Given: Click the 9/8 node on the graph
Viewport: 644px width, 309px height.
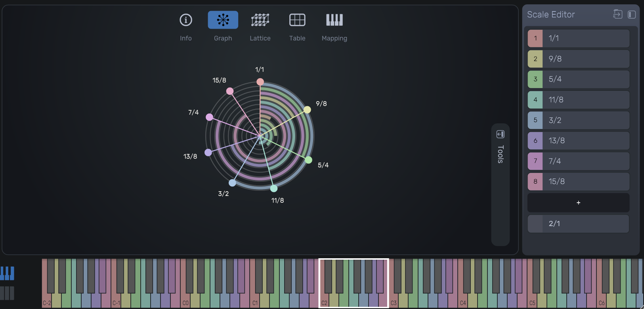Looking at the screenshot, I should pyautogui.click(x=307, y=109).
